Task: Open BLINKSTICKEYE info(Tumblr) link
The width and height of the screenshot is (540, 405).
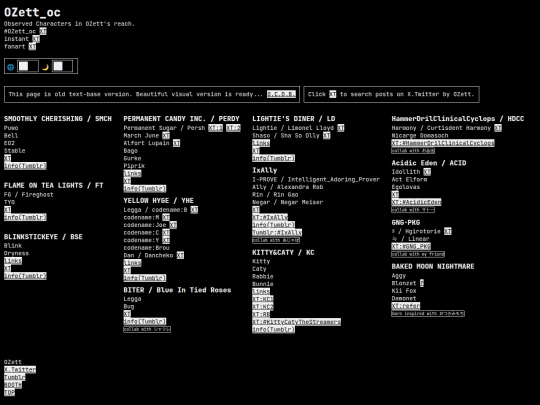Action: point(25,276)
